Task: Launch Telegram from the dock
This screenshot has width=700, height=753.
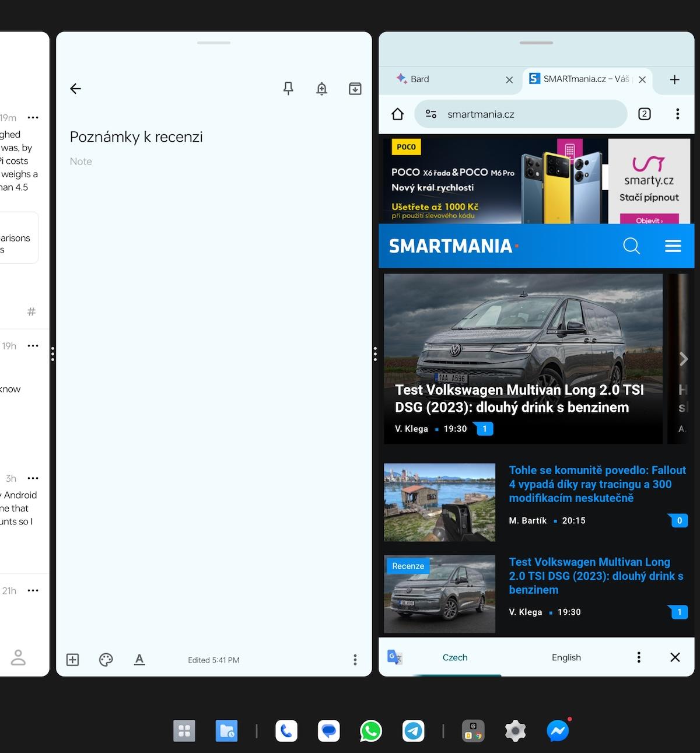Action: pos(414,731)
